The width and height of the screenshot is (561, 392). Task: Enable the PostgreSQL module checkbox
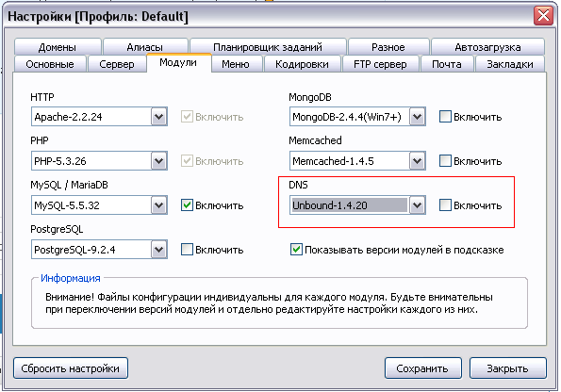tap(187, 250)
